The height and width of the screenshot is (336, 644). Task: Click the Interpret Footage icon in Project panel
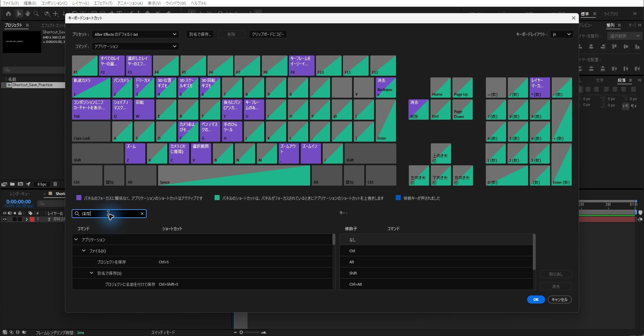(4, 184)
